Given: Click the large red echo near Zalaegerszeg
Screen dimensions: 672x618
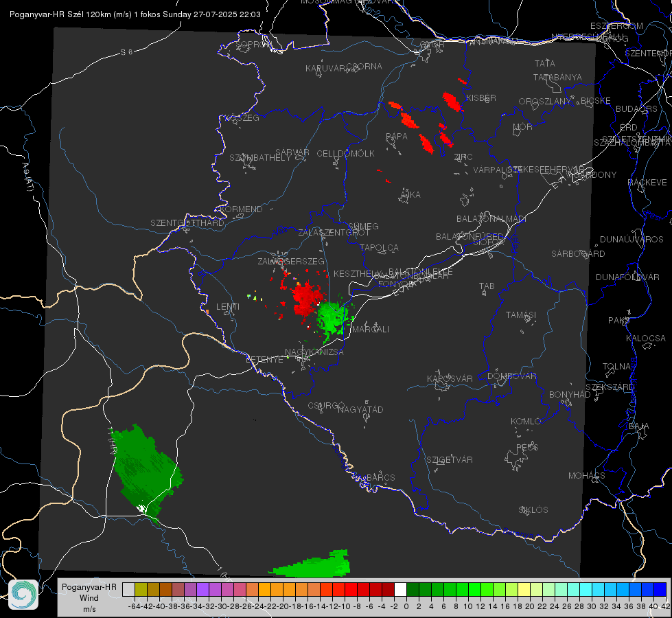Looking at the screenshot, I should point(305,299).
